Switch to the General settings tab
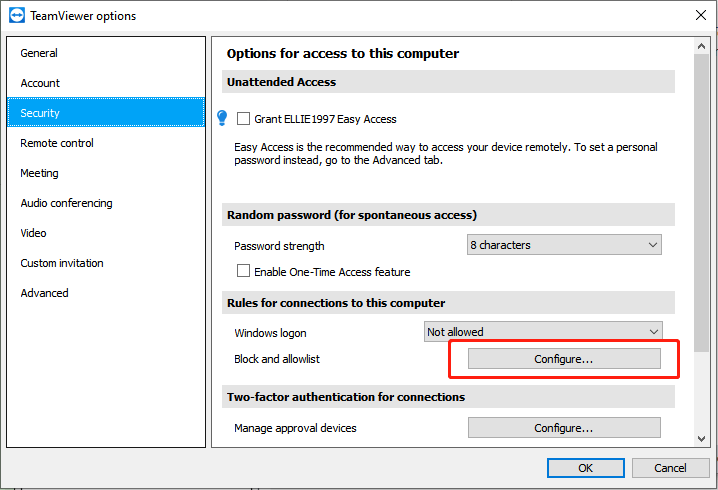 [39, 53]
